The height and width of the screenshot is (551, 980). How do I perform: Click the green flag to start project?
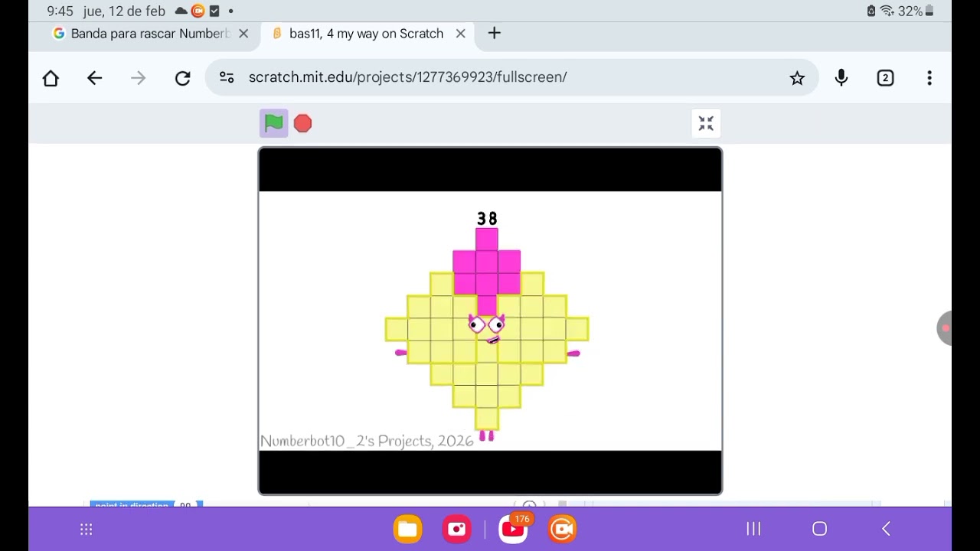[273, 123]
